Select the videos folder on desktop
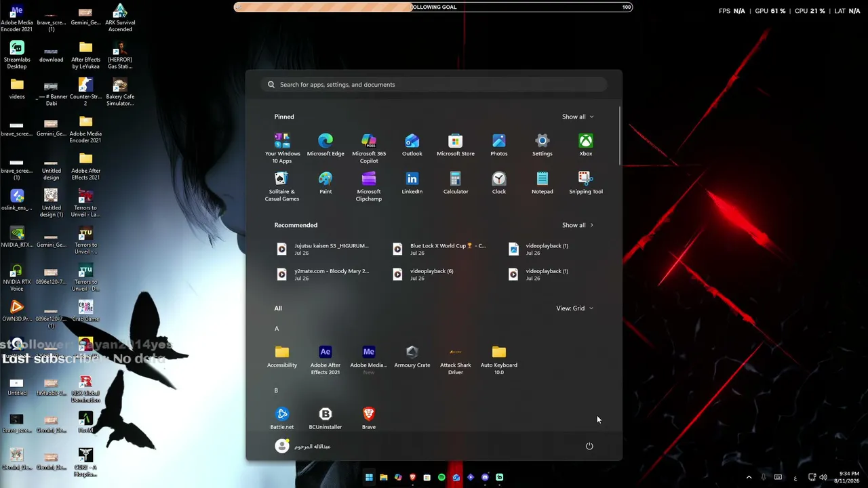Image resolution: width=868 pixels, height=488 pixels. [x=17, y=89]
